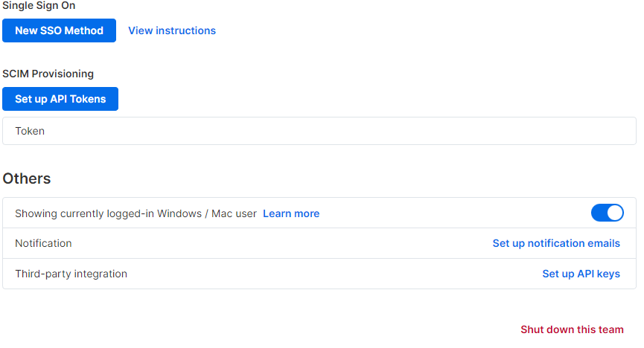Click the Others section heading
Viewport: 644px width, 348px height.
27,178
